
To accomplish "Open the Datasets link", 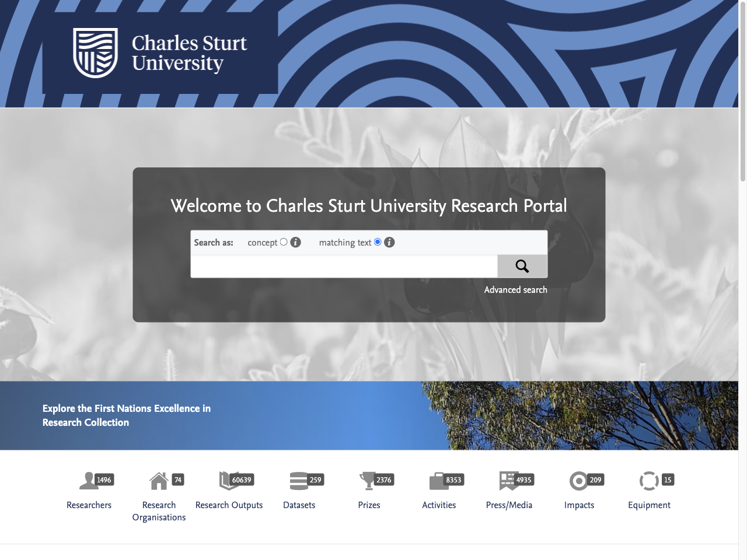I will click(299, 505).
